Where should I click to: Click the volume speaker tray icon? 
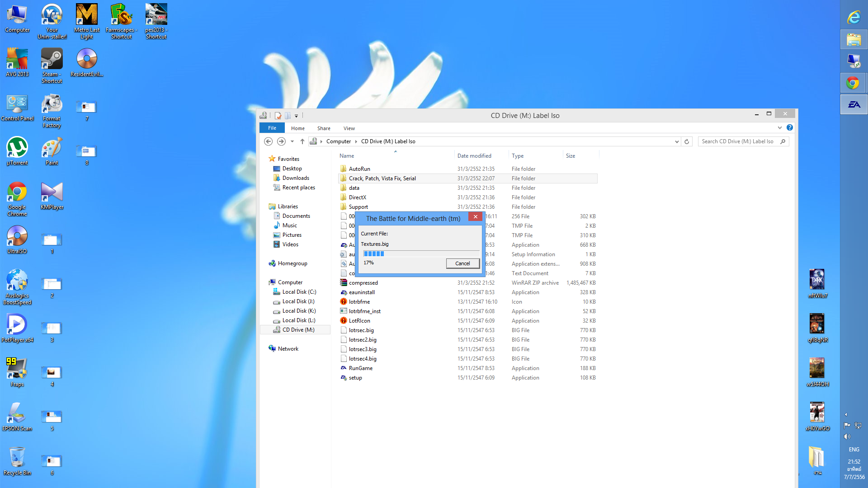[847, 436]
